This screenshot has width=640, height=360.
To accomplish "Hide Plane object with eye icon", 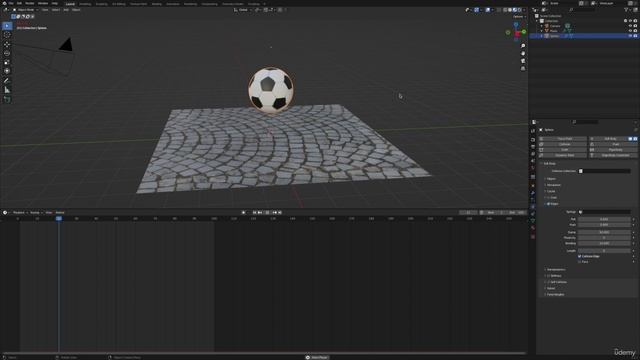I will [630, 31].
